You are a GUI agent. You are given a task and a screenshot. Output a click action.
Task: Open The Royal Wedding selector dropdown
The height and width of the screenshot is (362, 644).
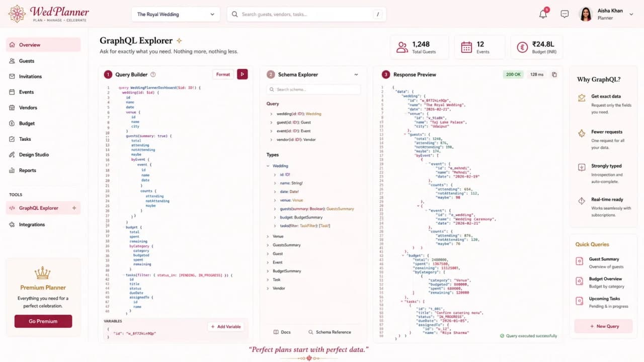point(176,14)
